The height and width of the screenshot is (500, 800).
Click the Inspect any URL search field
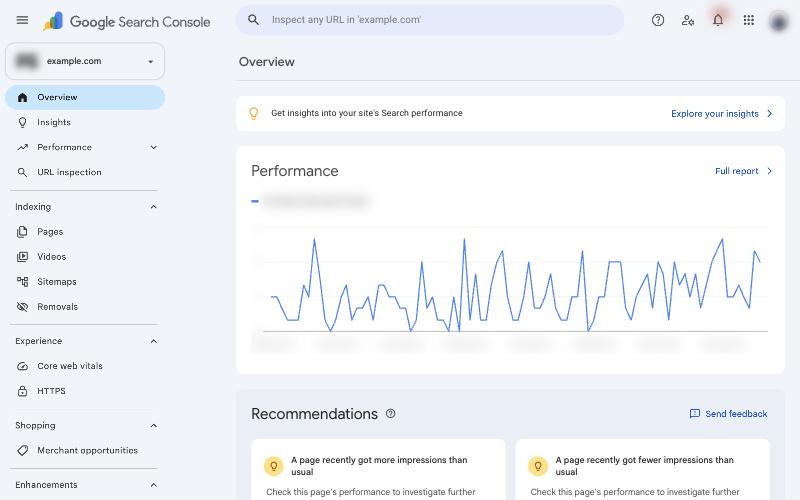(x=430, y=20)
